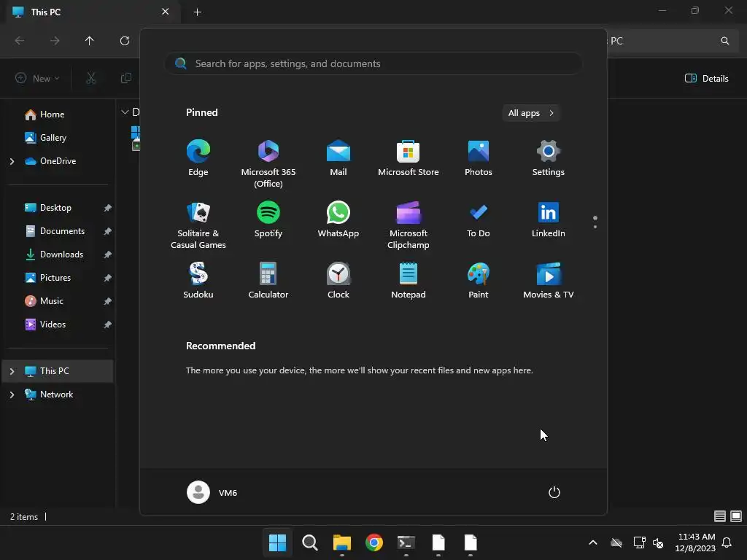Open the Calculator app
Viewport: 747px width, 560px height.
268,281
